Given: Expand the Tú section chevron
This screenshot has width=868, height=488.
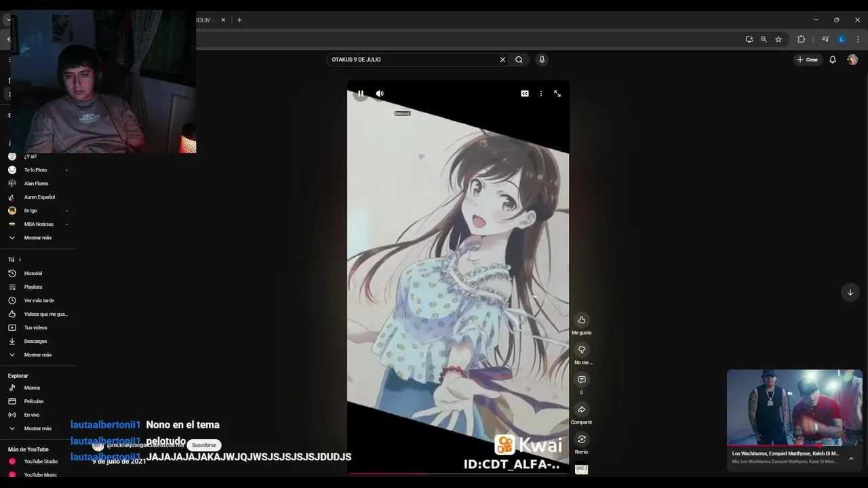Looking at the screenshot, I should coord(20,260).
